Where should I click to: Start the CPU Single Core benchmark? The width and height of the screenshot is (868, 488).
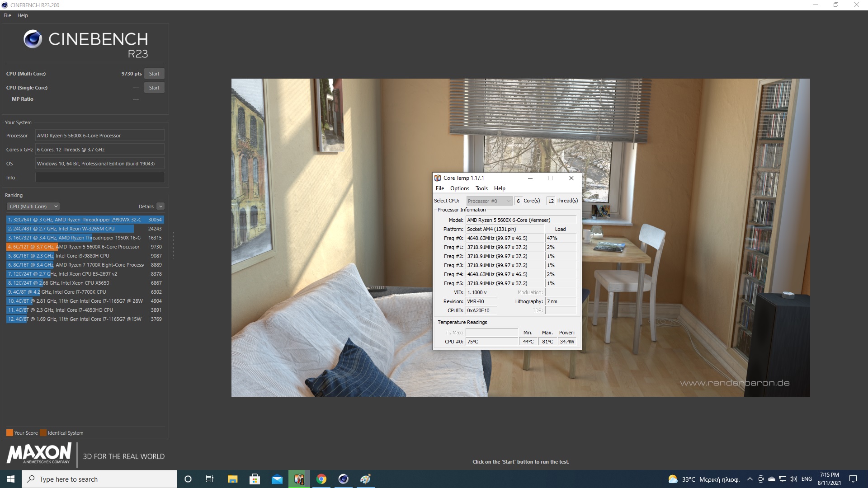click(154, 88)
